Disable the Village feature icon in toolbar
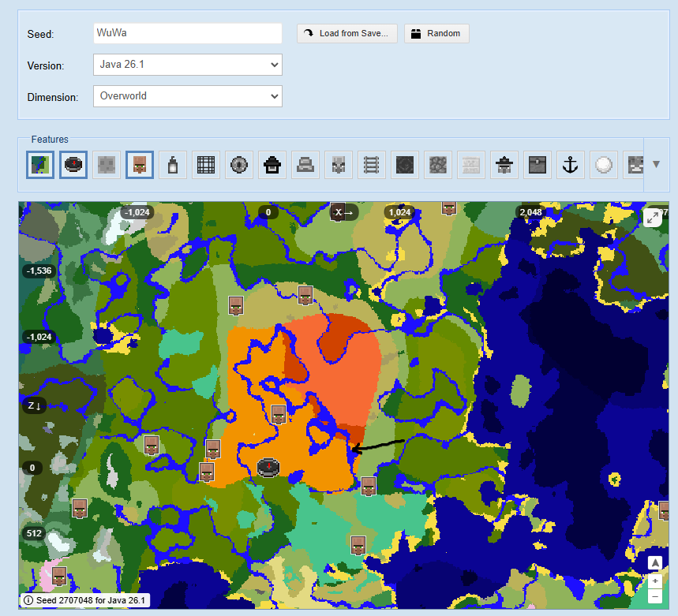Viewport: 678px width, 616px height. pyautogui.click(x=140, y=165)
